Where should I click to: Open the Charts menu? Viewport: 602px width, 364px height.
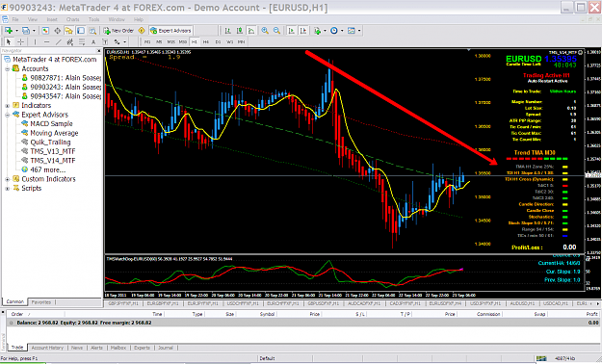pos(72,19)
